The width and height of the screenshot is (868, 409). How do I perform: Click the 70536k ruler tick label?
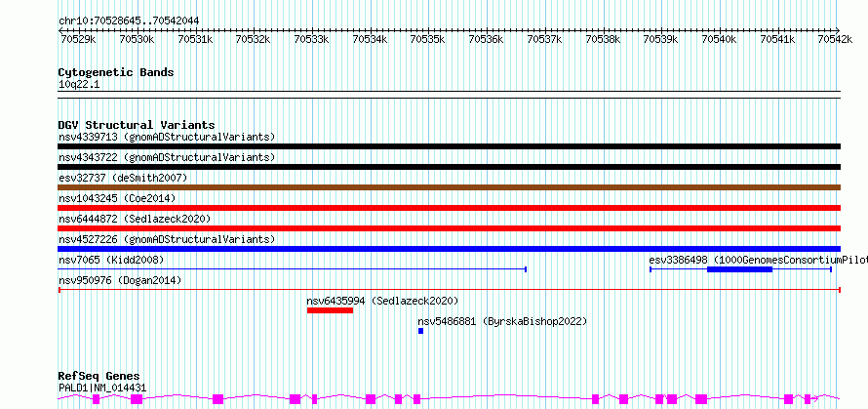tap(486, 39)
